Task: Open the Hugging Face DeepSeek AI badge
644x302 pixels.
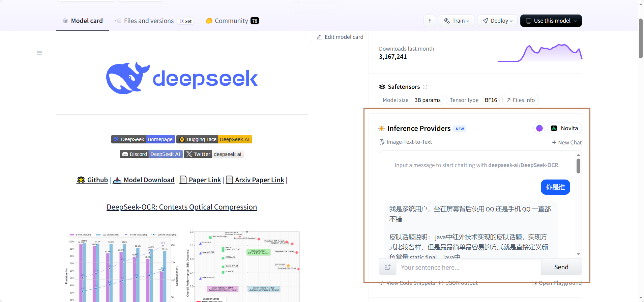Action: pyautogui.click(x=214, y=139)
